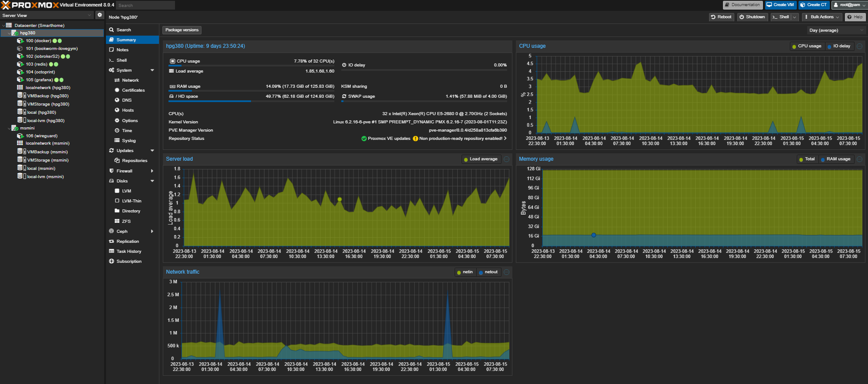Screen dimensions: 868x384
Task: Open the Directory folder icon
Action: click(x=117, y=211)
